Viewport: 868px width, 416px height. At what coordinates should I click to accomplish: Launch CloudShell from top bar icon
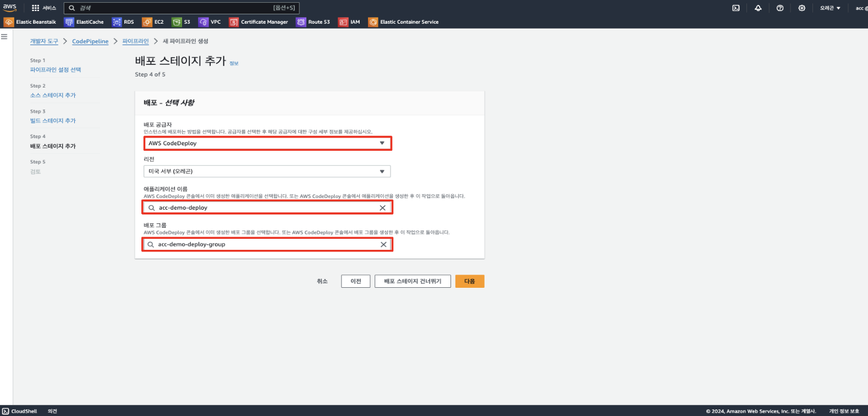736,8
